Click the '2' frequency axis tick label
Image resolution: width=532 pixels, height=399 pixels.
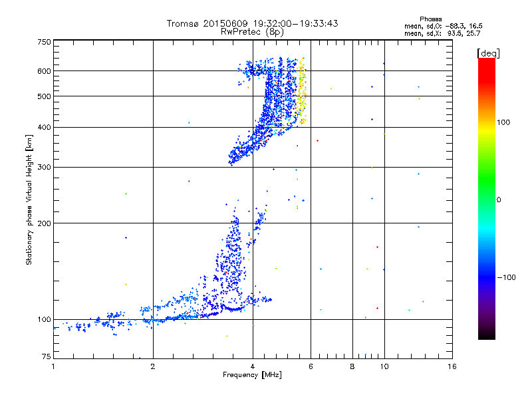click(x=153, y=366)
